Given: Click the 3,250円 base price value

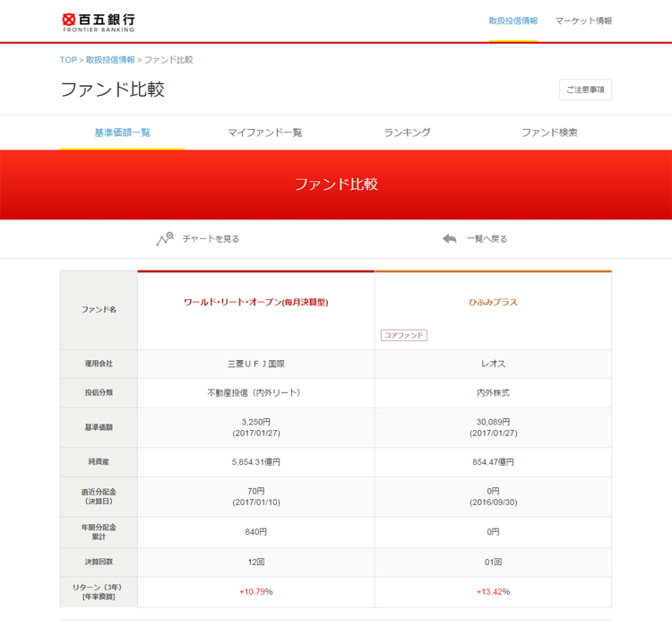Looking at the screenshot, I should click(x=256, y=422).
